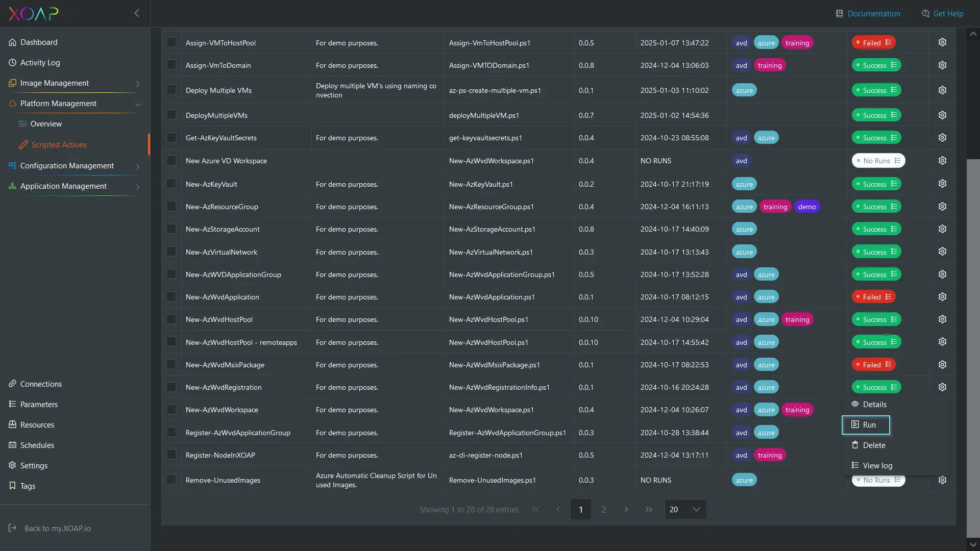This screenshot has width=980, height=551.
Task: Open the Get Help link
Action: [x=943, y=14]
